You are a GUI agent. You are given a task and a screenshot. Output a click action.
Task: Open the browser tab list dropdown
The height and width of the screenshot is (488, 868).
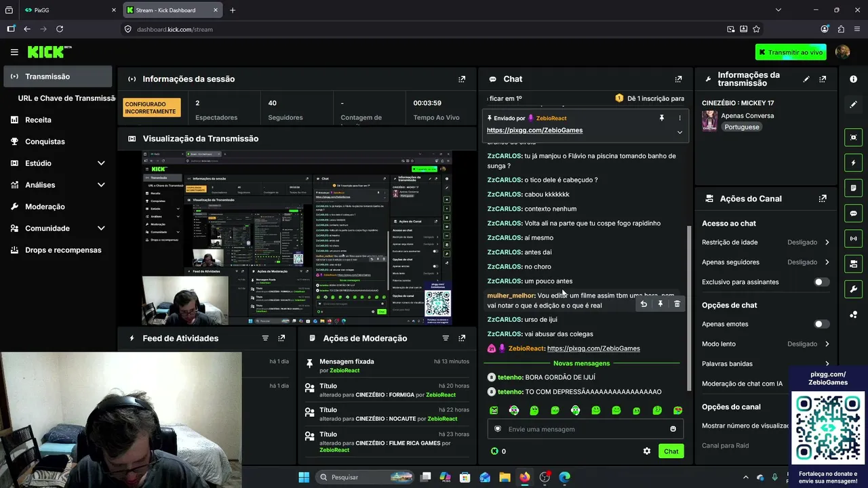[778, 10]
